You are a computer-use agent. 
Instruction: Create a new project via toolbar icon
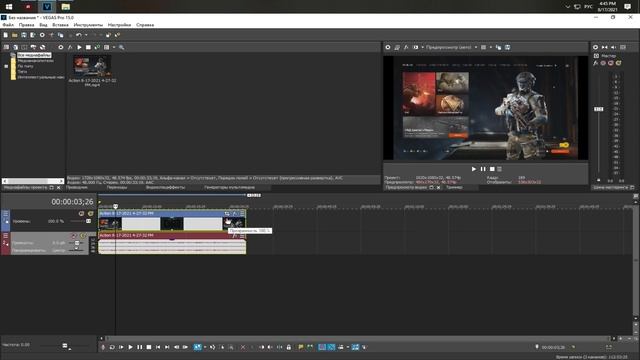tap(6, 36)
